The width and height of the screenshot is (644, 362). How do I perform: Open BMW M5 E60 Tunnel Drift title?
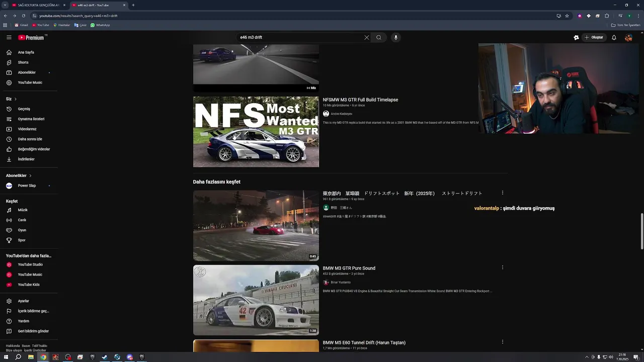click(364, 342)
